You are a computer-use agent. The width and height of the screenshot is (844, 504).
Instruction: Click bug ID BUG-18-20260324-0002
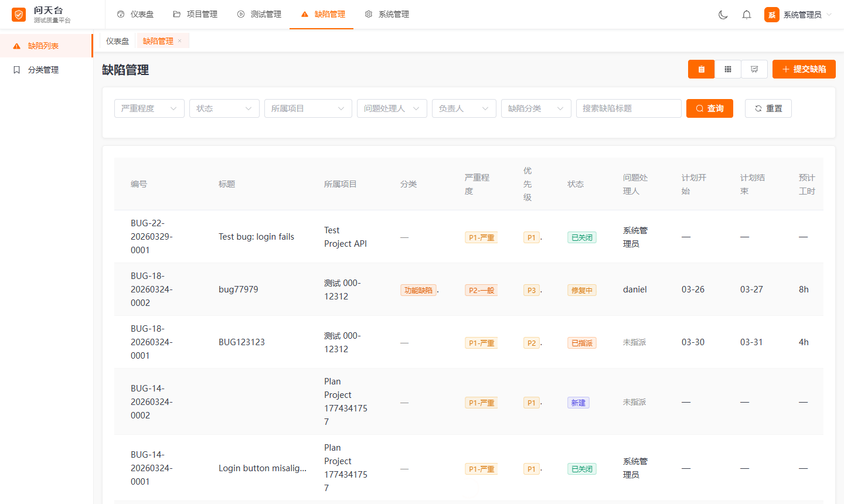tap(152, 290)
